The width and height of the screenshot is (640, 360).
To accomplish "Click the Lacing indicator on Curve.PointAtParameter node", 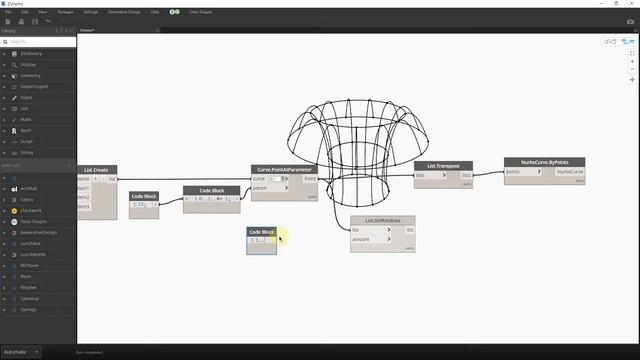I will [x=312, y=197].
